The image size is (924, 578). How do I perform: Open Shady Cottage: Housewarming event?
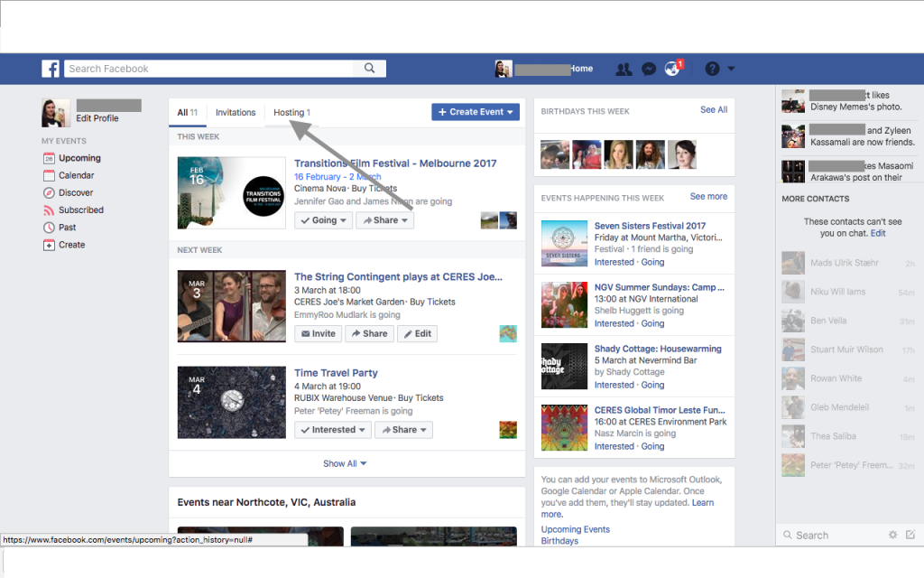point(658,349)
